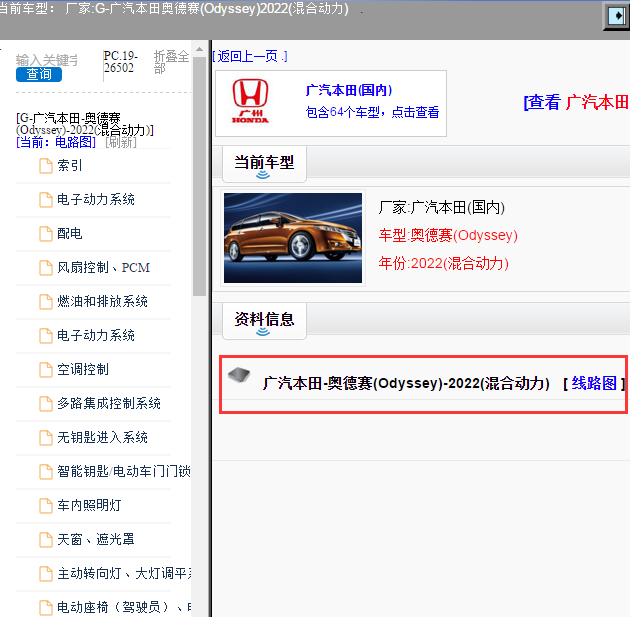Click the left tree header vehicle name text
This screenshot has width=630, height=617.
click(85, 124)
